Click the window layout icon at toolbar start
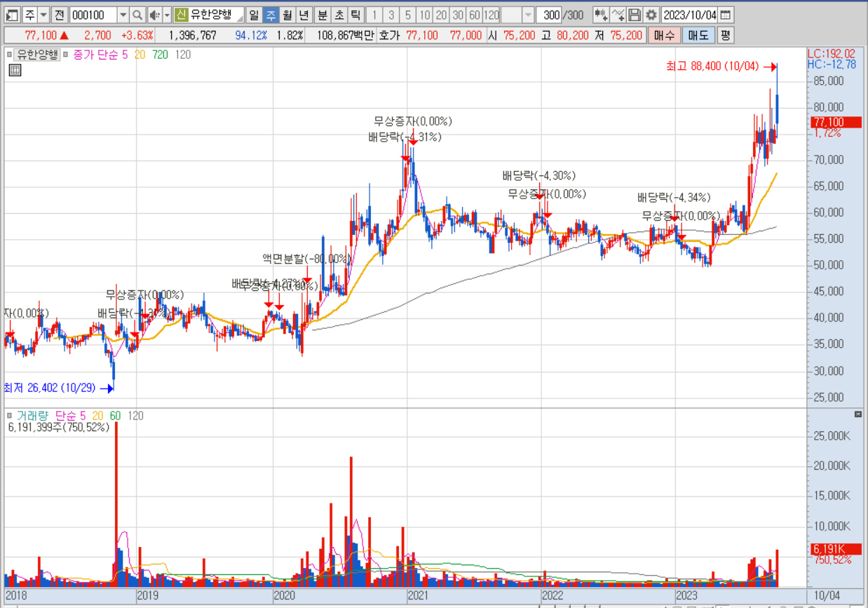Viewport: 868px width, 608px height. tap(12, 15)
